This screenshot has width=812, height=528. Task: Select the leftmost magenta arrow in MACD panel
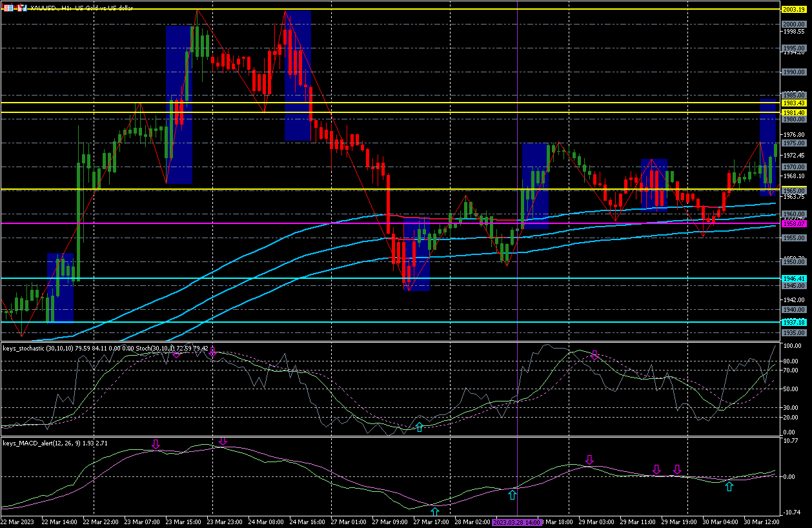[x=156, y=444]
